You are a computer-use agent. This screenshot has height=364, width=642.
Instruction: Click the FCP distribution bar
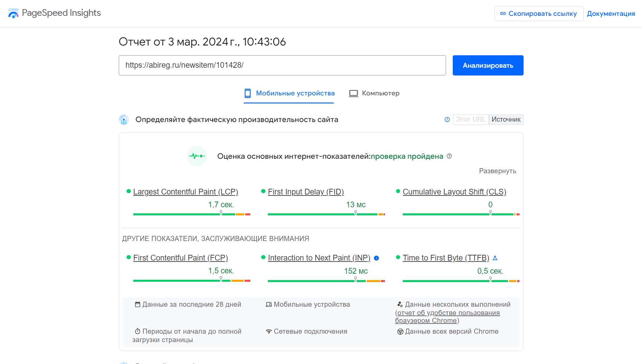point(192,280)
